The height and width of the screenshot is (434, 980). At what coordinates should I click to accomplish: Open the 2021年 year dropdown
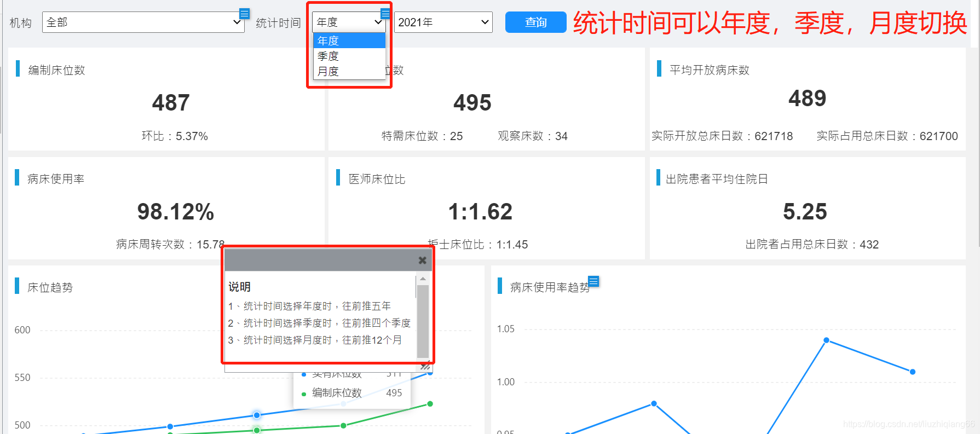pyautogui.click(x=443, y=22)
